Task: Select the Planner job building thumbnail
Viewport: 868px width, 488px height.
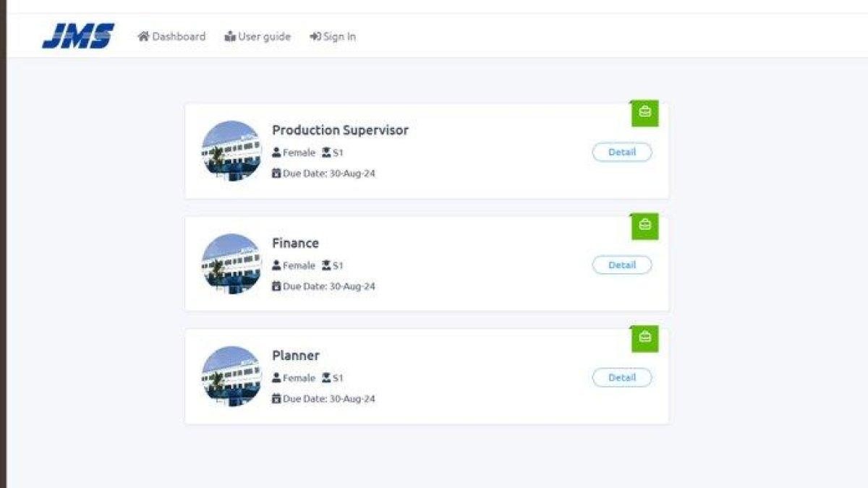Action: [231, 376]
